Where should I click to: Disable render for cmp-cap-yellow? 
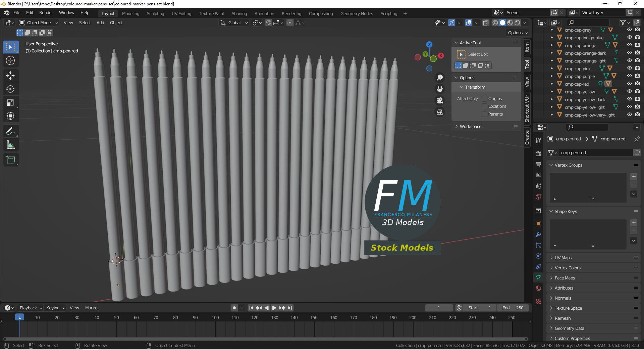(x=637, y=92)
